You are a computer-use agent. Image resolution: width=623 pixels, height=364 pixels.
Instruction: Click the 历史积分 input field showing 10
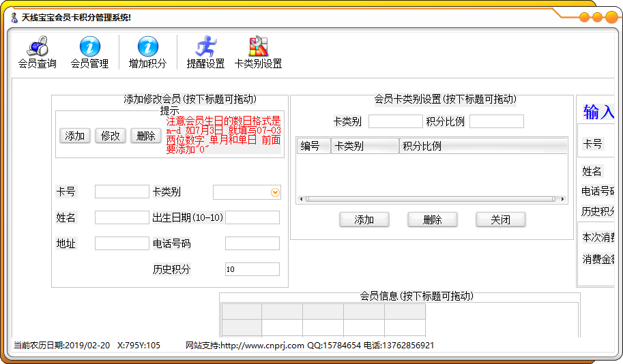click(x=252, y=269)
